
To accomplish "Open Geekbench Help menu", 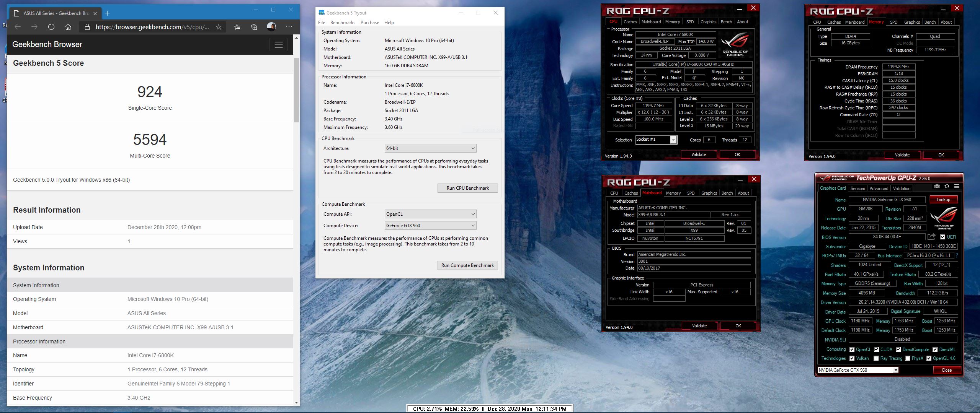I will click(x=389, y=23).
